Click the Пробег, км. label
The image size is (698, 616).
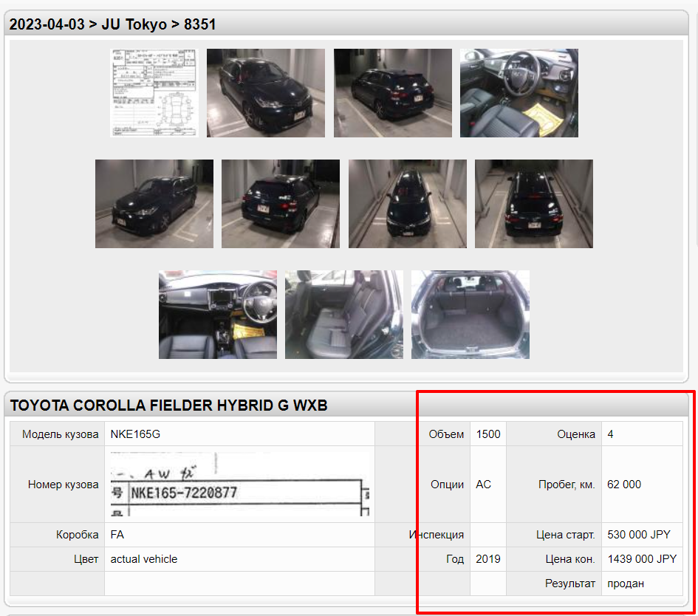(567, 485)
